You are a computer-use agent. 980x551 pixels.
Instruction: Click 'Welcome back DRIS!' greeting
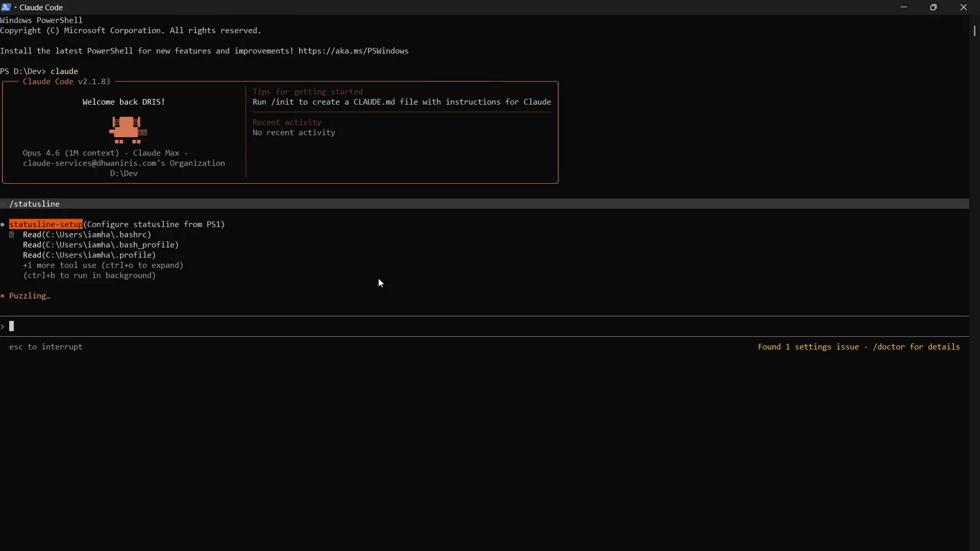click(x=124, y=102)
